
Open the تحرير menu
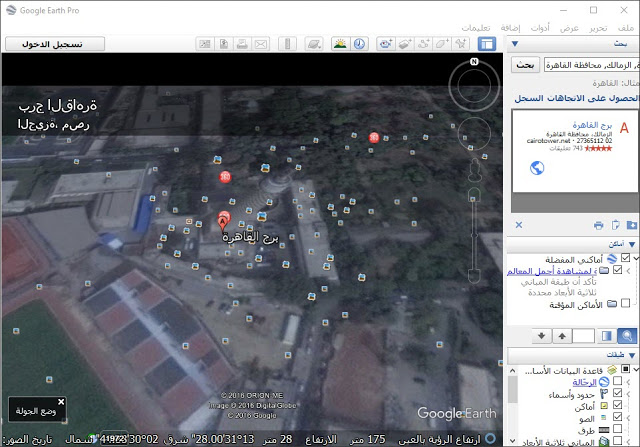click(x=598, y=28)
